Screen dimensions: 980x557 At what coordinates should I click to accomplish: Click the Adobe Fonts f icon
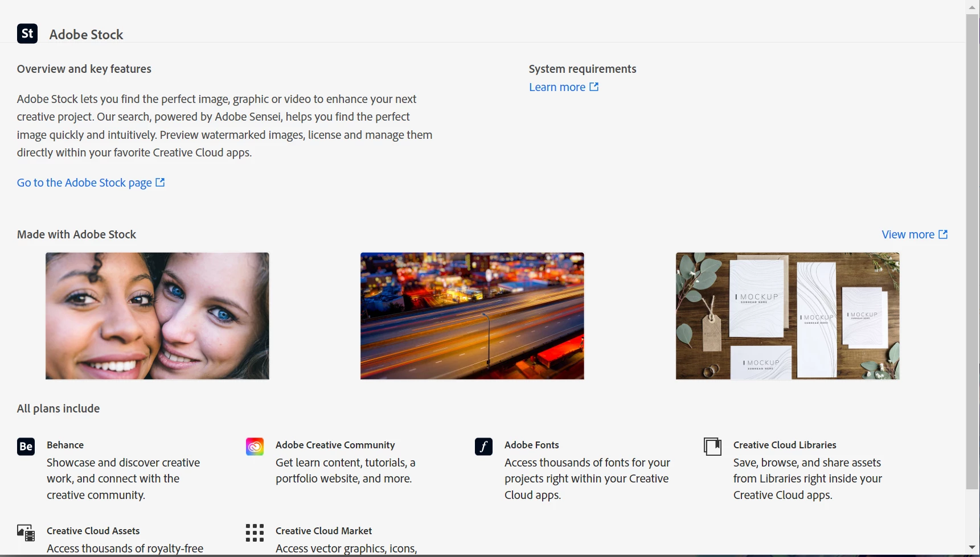click(483, 447)
